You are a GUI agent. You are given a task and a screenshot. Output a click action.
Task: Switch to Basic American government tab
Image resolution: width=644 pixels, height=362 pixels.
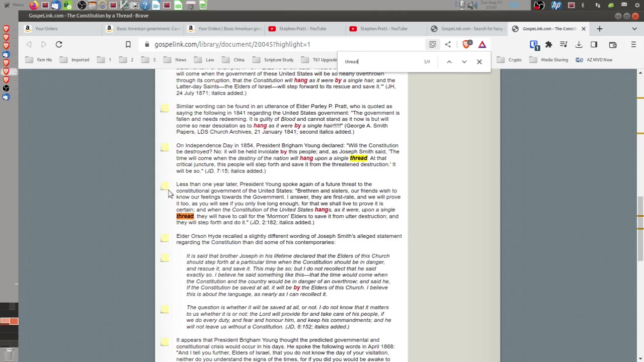144,29
